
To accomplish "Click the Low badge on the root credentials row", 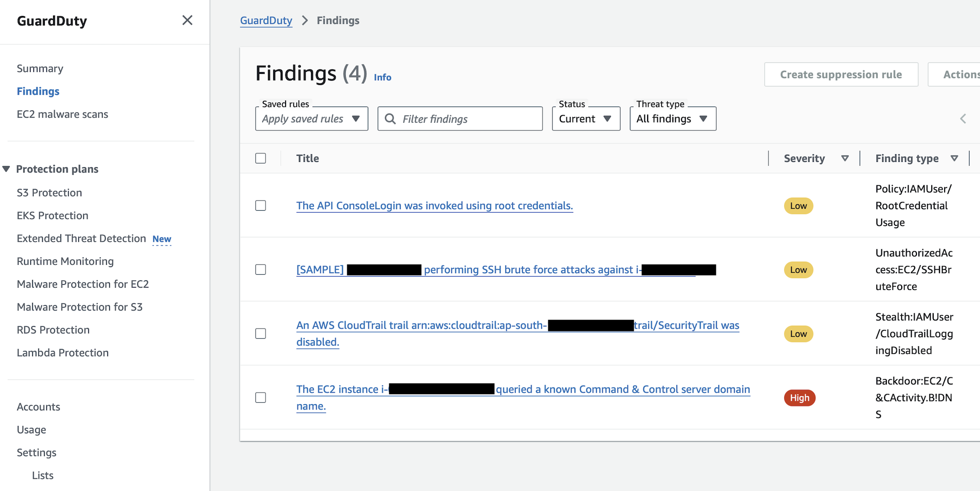I will click(x=799, y=206).
